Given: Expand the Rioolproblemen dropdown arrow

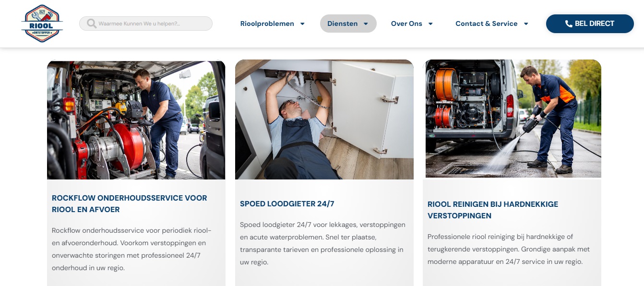Looking at the screenshot, I should [x=302, y=24].
